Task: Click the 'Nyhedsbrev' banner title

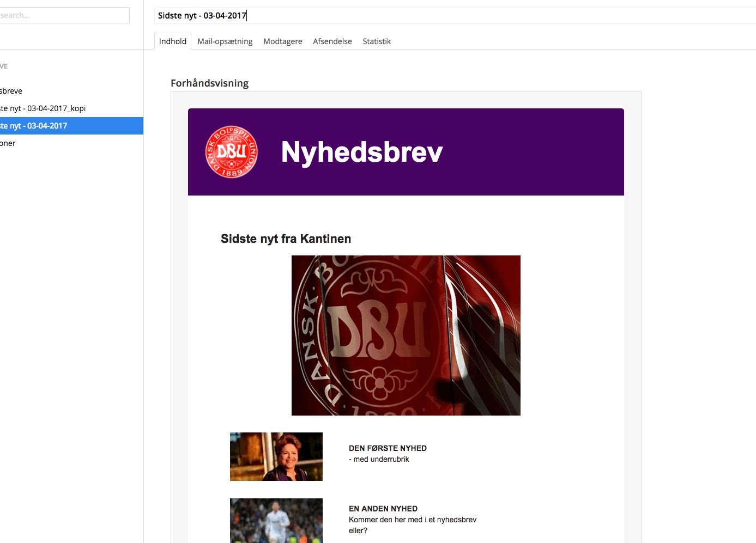Action: coord(361,152)
